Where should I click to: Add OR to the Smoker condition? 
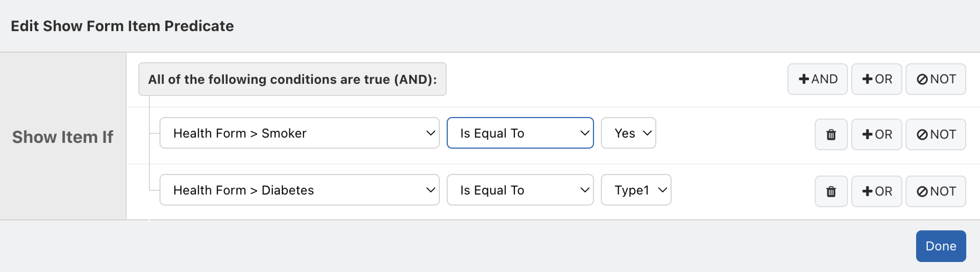(x=877, y=134)
